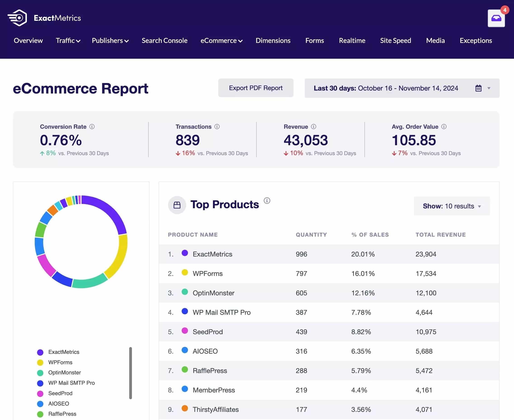This screenshot has width=514, height=420.
Task: Click the WPForms yellow legend swatch
Action: pos(40,363)
